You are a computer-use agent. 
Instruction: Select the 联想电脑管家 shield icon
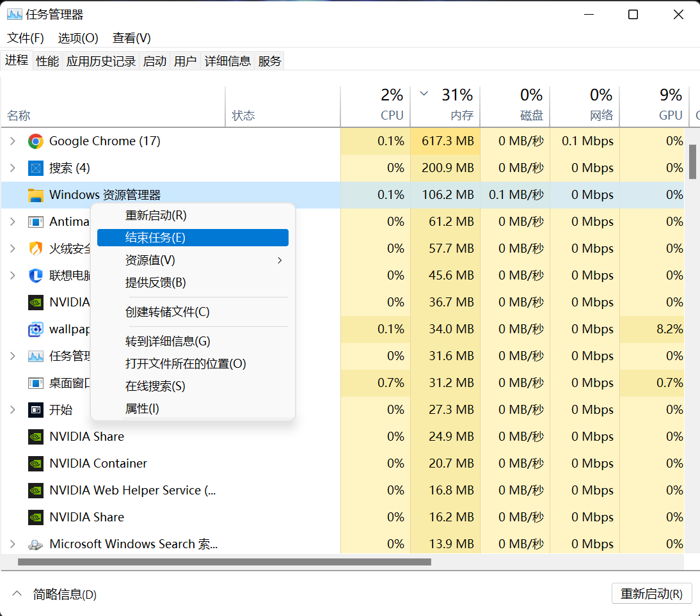(x=36, y=275)
